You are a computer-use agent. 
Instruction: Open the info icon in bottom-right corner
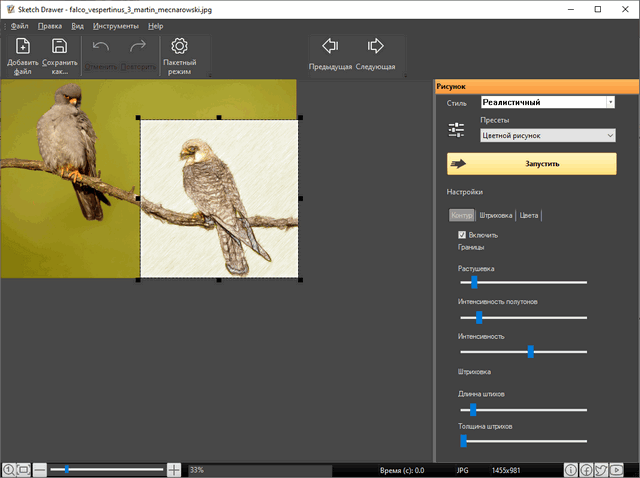(x=570, y=469)
